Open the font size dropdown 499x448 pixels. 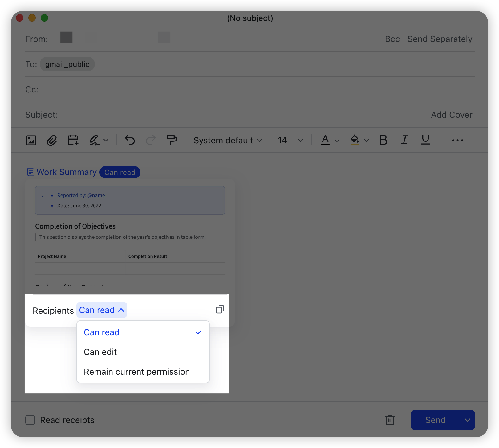pos(290,140)
